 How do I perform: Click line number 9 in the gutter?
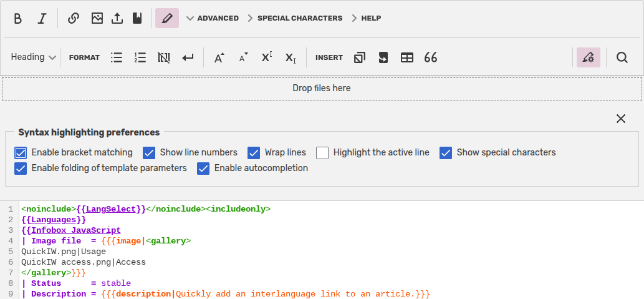(x=11, y=294)
